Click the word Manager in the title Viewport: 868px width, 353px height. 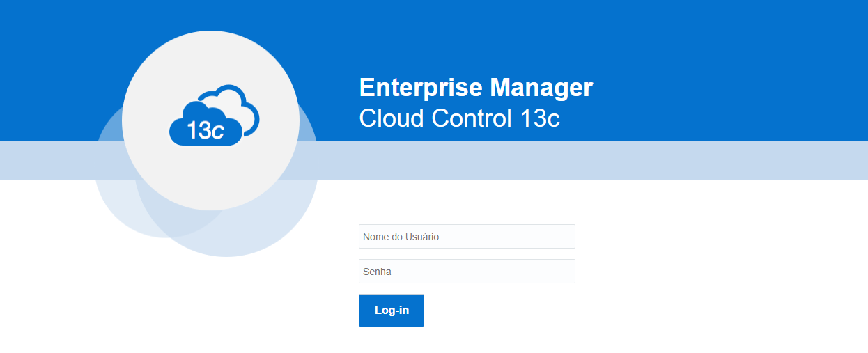[541, 88]
